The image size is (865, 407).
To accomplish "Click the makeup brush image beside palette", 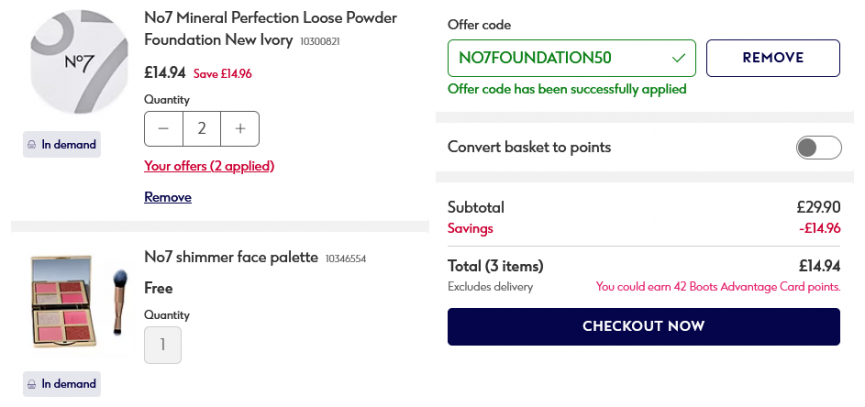I will 119,302.
